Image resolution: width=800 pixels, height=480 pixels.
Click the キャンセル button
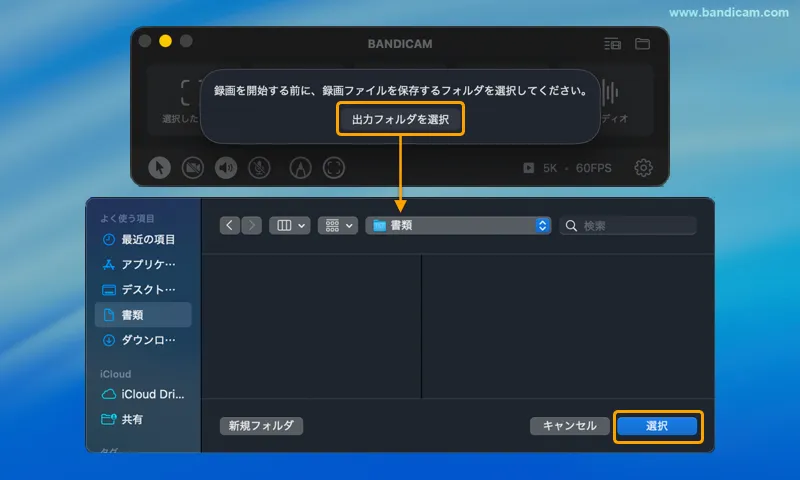coord(569,425)
